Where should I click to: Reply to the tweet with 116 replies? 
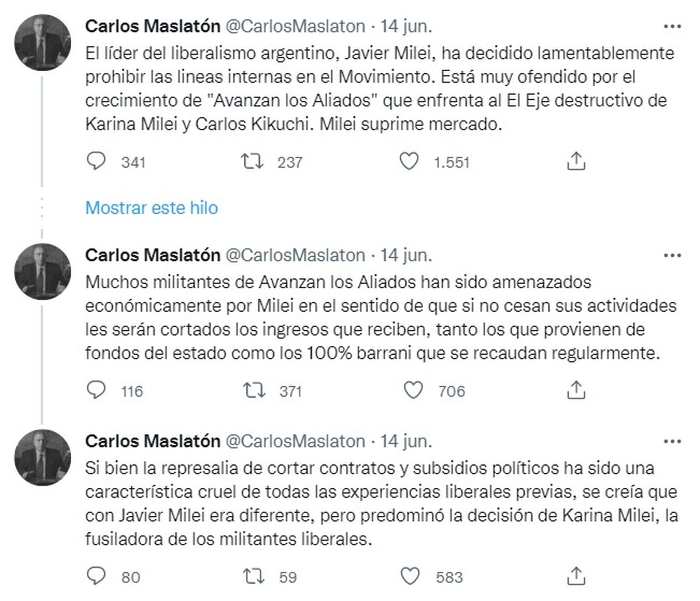95,390
